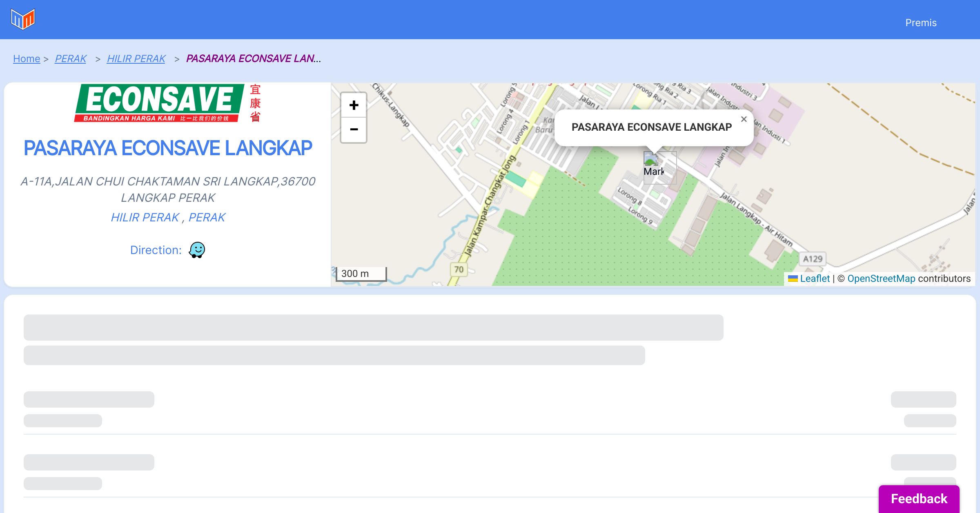Go to Home breadcrumb

point(27,58)
